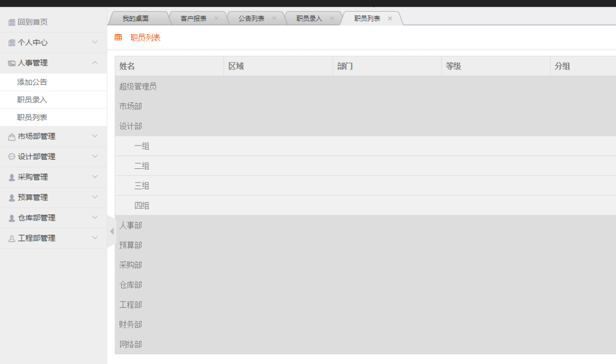The height and width of the screenshot is (364, 616).
Task: Click the table grid icon beside 职员列表 heading
Action: 118,38
